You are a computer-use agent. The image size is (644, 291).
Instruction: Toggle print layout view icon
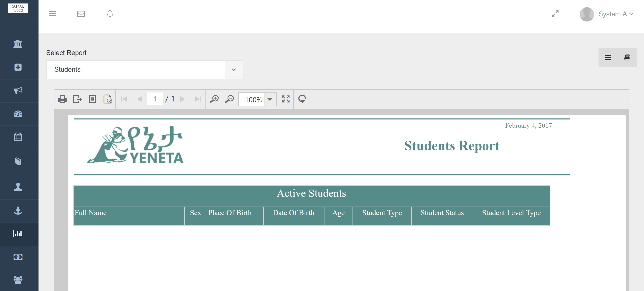93,99
